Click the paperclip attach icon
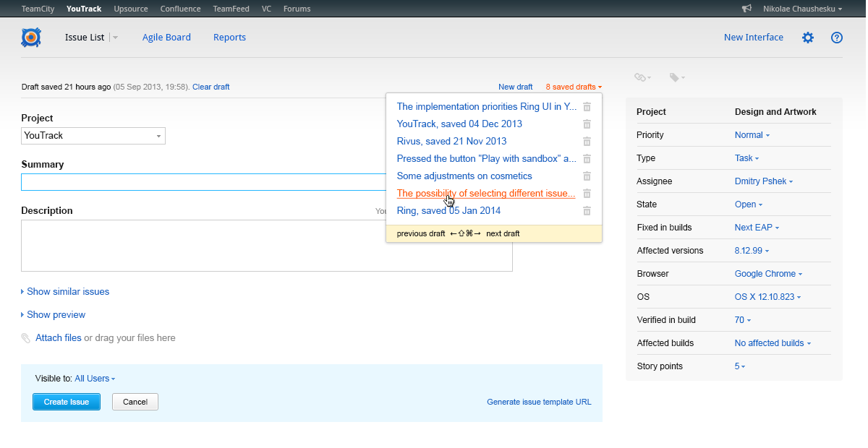Viewport: 868px width, 448px height. tap(26, 338)
